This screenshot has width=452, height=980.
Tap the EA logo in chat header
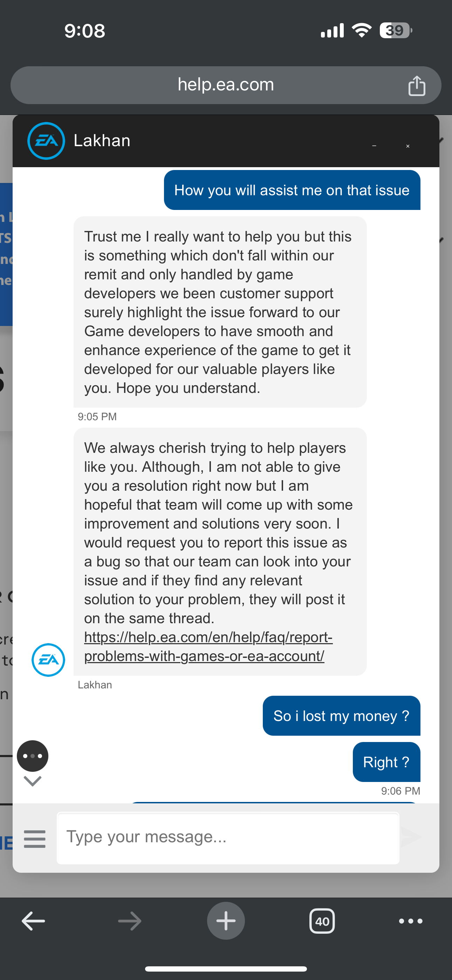pos(46,141)
